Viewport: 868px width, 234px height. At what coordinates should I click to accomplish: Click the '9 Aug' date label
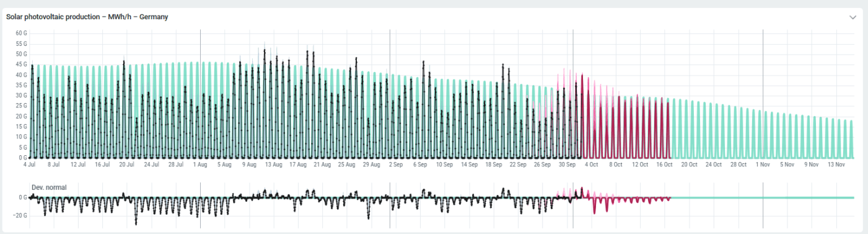[248, 165]
